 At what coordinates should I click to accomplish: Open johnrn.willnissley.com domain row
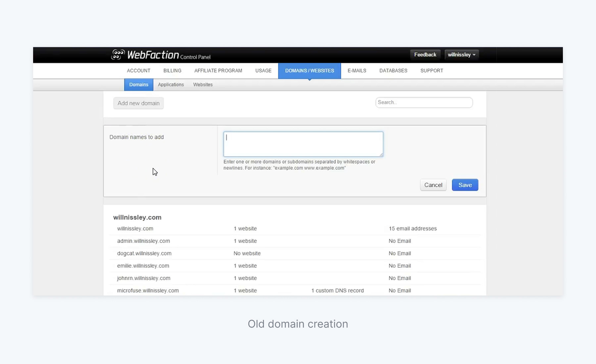click(x=295, y=278)
